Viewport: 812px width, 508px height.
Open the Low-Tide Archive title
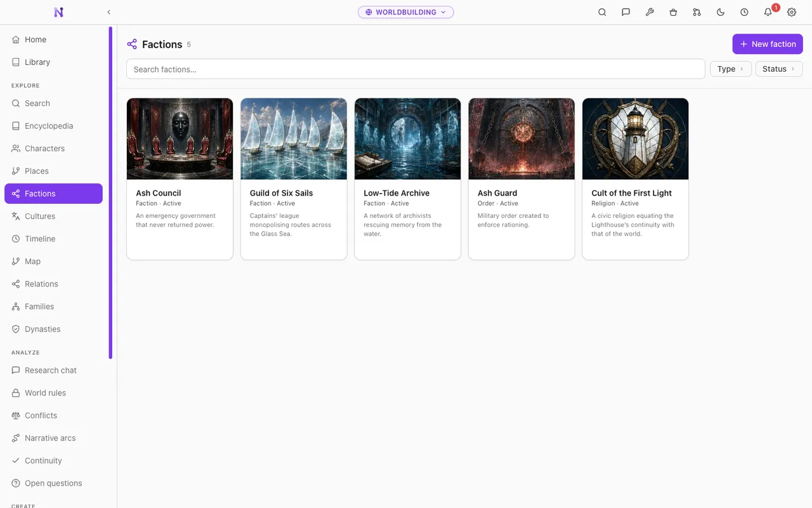coord(396,193)
